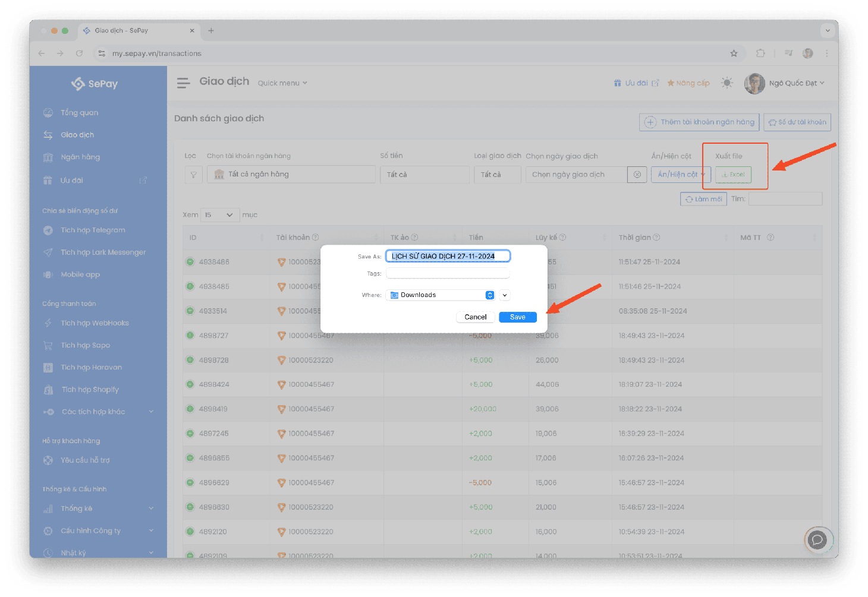The image size is (868, 597).
Task: Click Số dư tài khoản button
Action: click(x=797, y=122)
